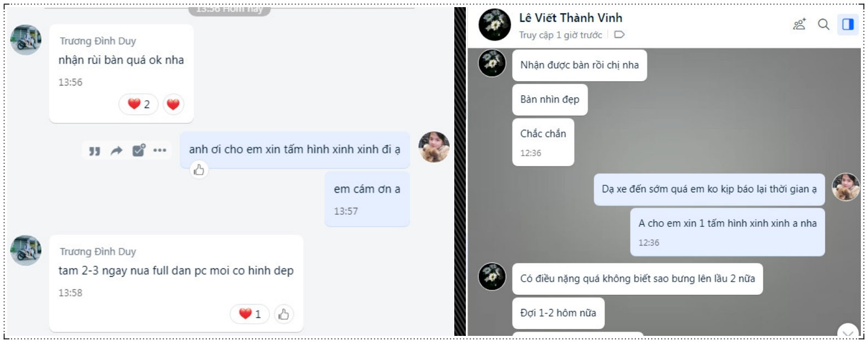
Task: Click the thumbs-up under the 'anh ơi cho em xin' message
Action: click(x=199, y=170)
